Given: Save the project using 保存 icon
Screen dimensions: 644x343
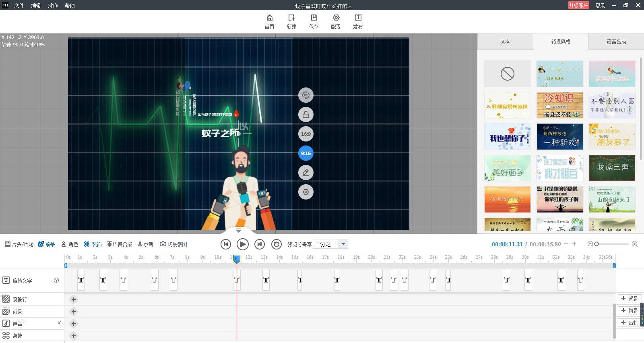Looking at the screenshot, I should click(314, 21).
